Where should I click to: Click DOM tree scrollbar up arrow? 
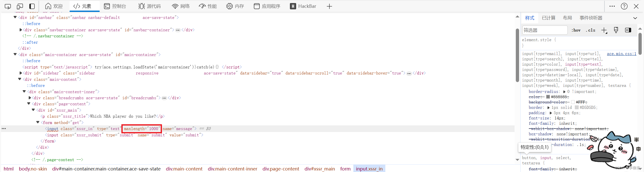[x=517, y=17]
